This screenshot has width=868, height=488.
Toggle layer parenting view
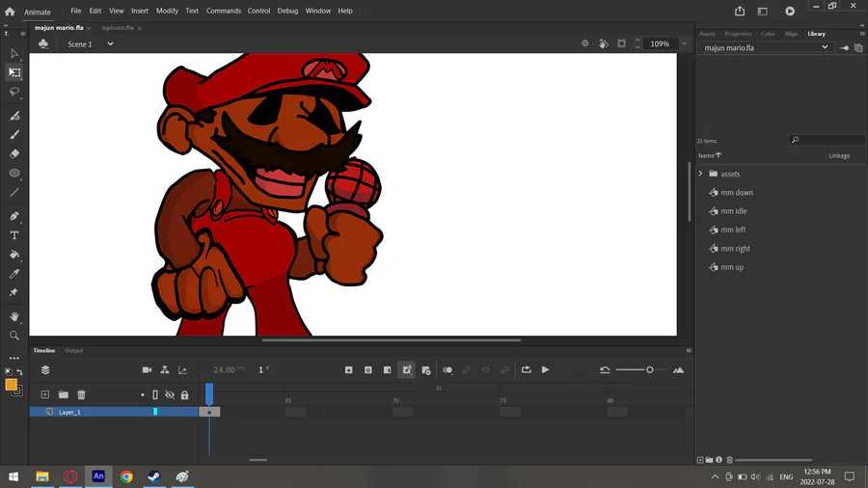tap(164, 369)
